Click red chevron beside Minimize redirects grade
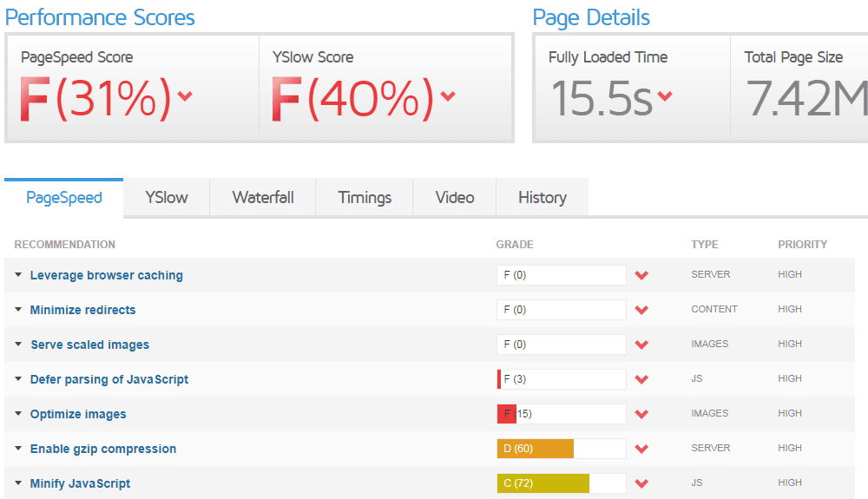868x499 pixels. pyautogui.click(x=642, y=310)
